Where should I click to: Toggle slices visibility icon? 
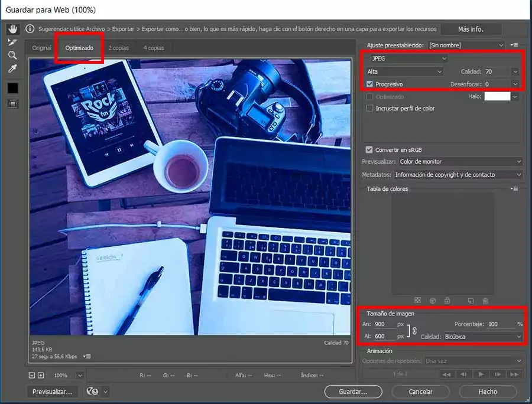coord(12,103)
